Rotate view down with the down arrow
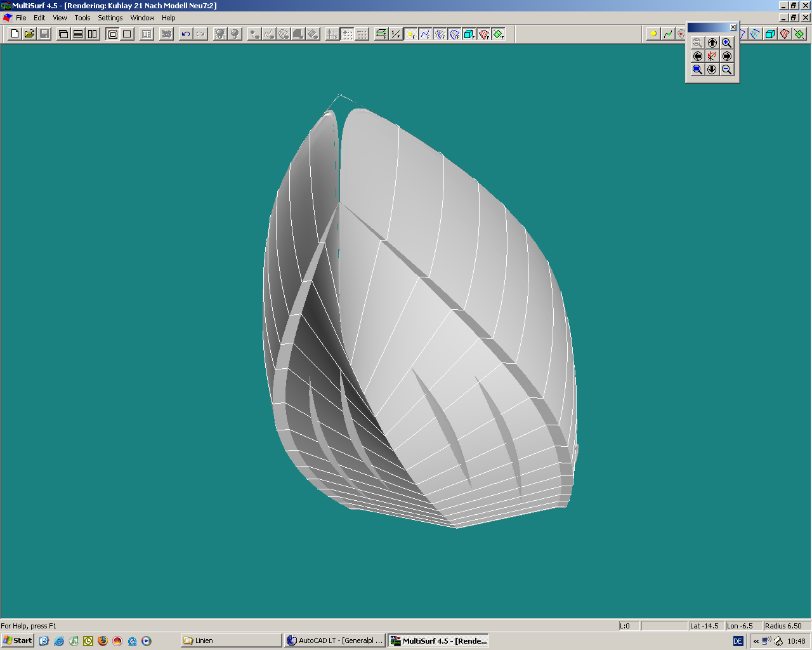This screenshot has width=812, height=650. tap(712, 69)
